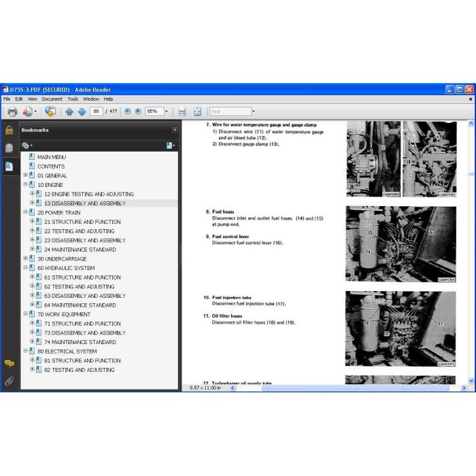This screenshot has width=476, height=476.
Task: Expand the 01 GENERAL bookmark
Action: [26, 175]
